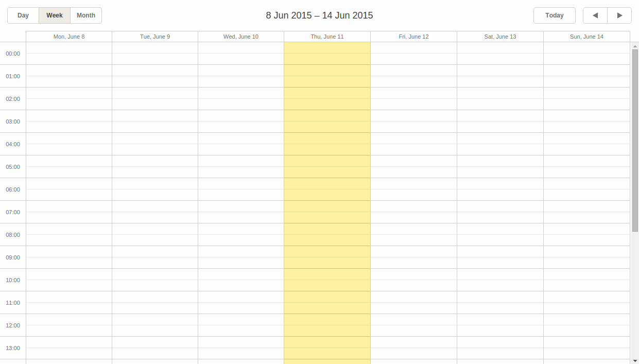The width and height of the screenshot is (639, 364).
Task: Click the Sun, June 14 header
Action: 586,37
